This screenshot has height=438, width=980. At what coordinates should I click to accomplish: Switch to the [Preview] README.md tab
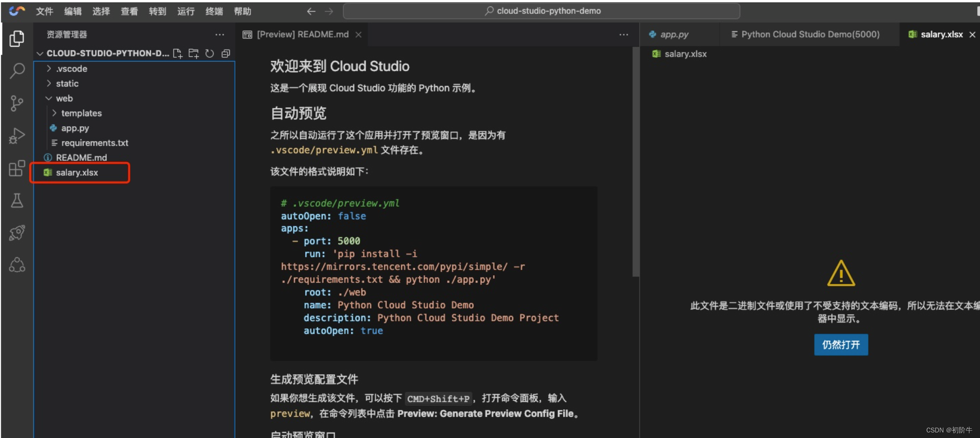click(x=302, y=35)
